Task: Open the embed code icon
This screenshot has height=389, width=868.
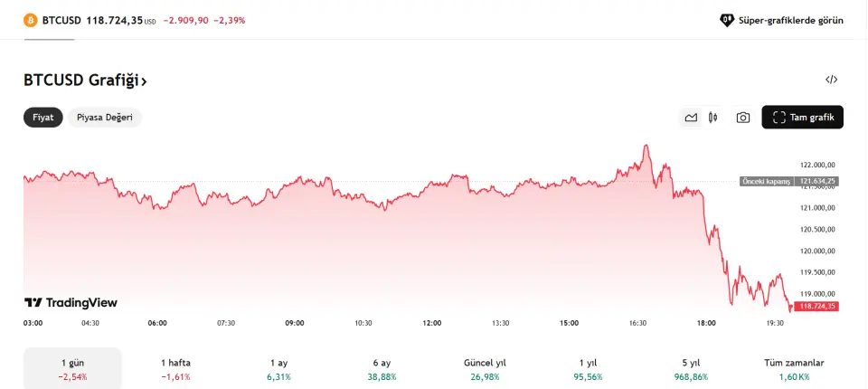Action: click(831, 80)
